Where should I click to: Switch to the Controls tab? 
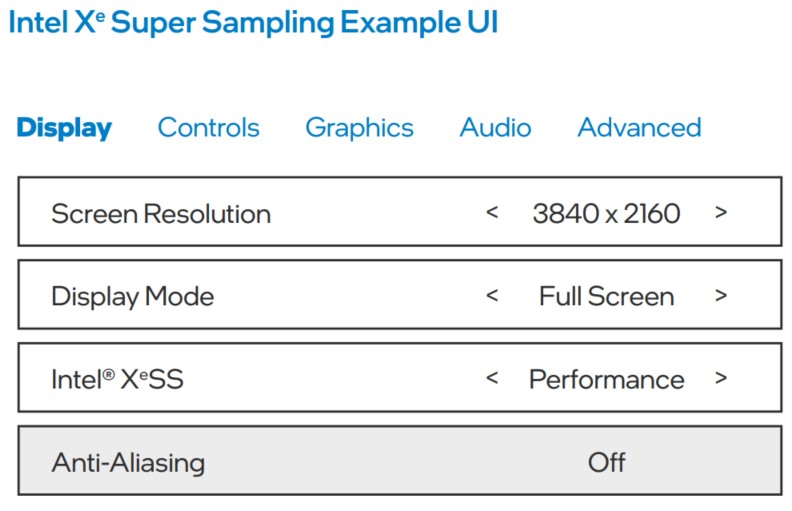tap(208, 128)
